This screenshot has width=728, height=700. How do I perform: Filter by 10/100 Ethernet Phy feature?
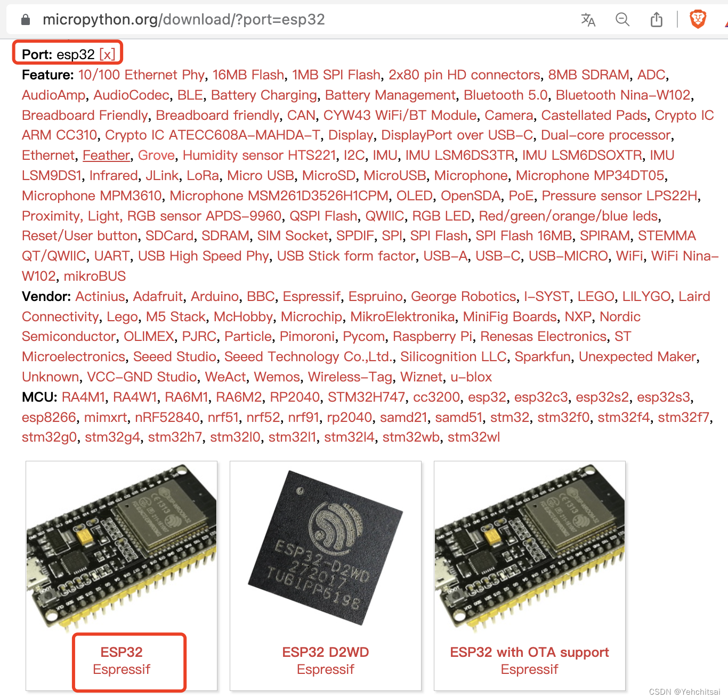point(141,75)
